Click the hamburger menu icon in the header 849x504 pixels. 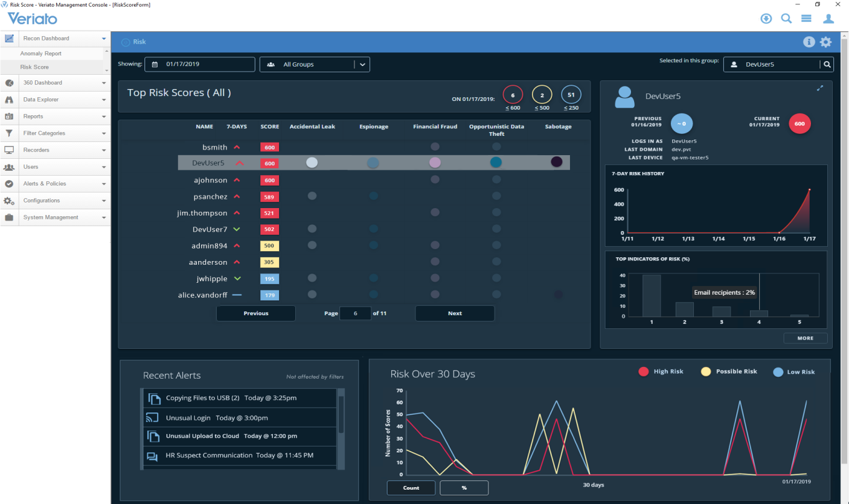(806, 18)
